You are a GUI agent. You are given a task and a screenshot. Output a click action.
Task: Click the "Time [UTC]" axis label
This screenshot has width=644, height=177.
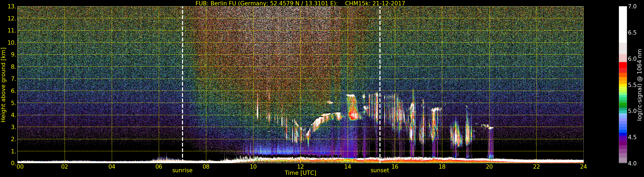(300, 173)
